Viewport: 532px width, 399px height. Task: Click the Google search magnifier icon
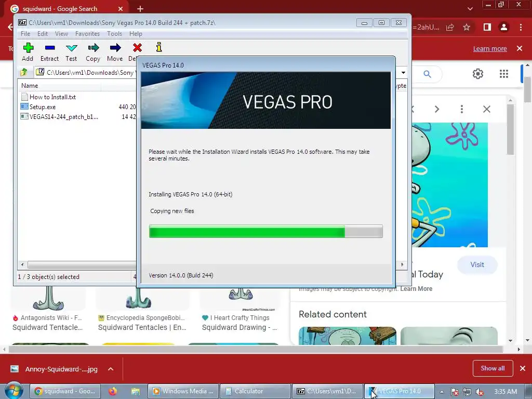pos(427,74)
